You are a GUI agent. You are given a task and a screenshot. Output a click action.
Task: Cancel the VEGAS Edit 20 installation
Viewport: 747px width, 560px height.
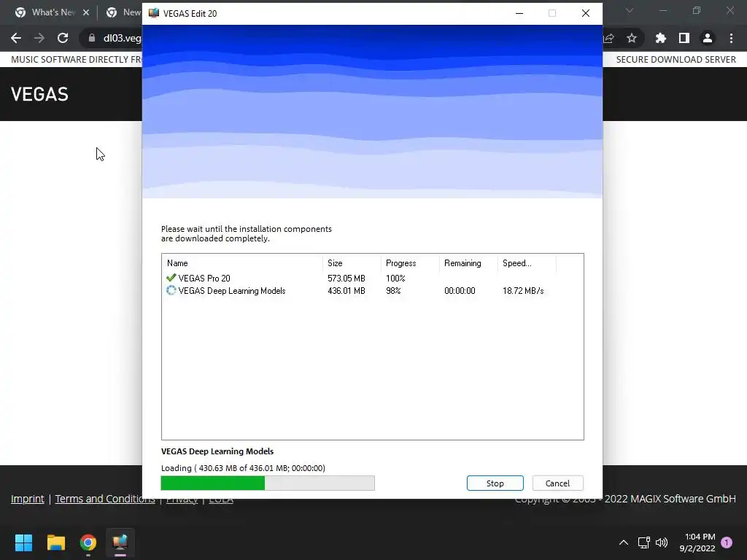pyautogui.click(x=557, y=483)
